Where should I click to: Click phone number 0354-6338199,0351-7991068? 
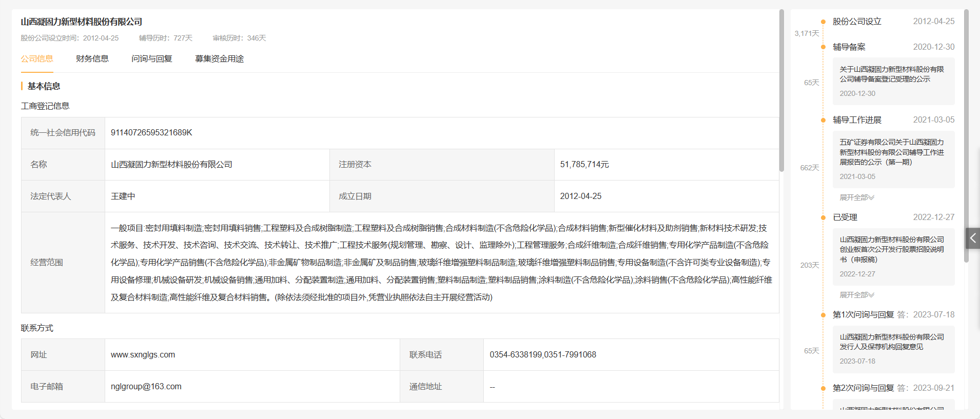click(543, 355)
